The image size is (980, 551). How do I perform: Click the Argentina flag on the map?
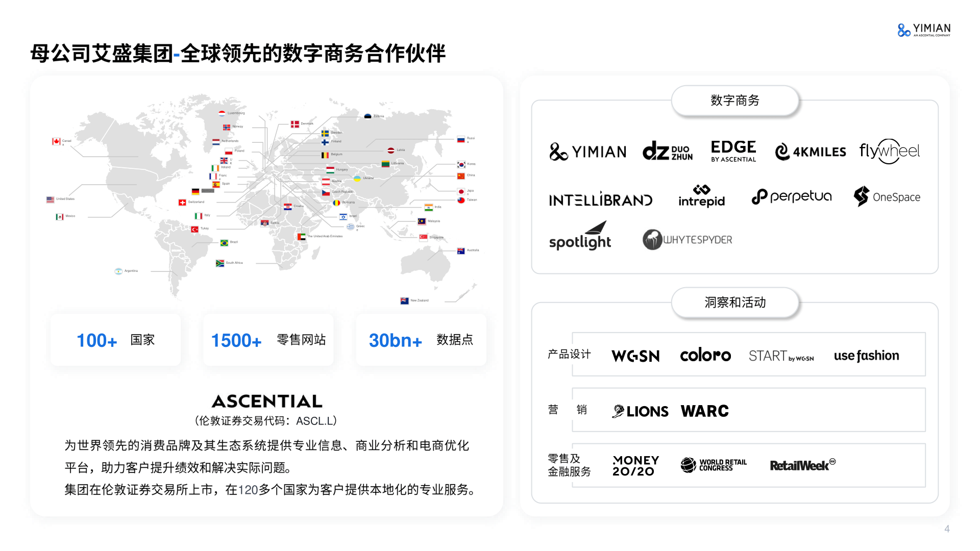(x=118, y=271)
